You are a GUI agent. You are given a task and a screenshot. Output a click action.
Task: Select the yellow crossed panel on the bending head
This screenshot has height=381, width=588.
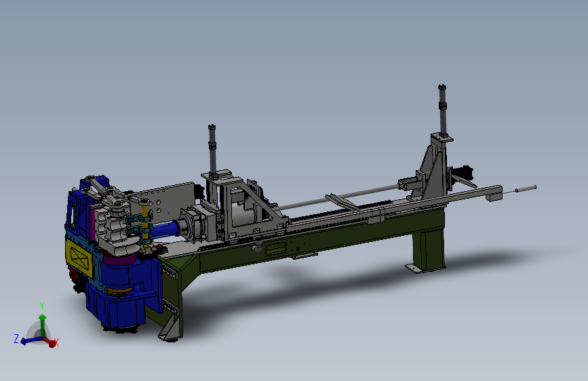79,258
